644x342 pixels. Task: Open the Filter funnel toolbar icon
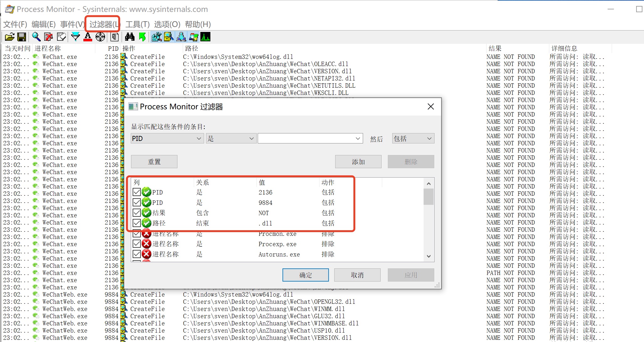(76, 37)
